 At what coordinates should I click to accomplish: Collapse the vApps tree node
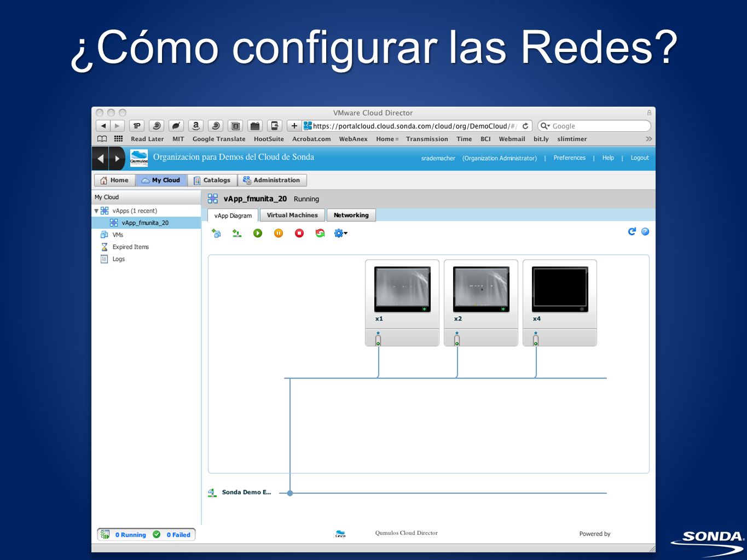coord(96,211)
